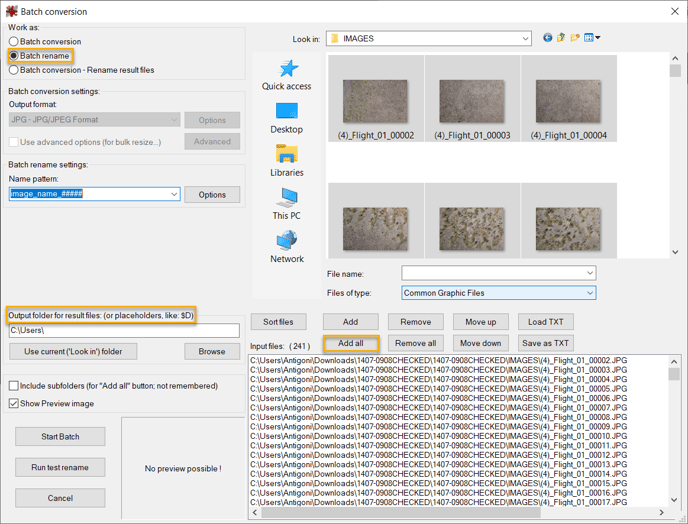The width and height of the screenshot is (688, 524).
Task: Select input file ending Flight_01_00008.JPG
Action: pyautogui.click(x=439, y=417)
